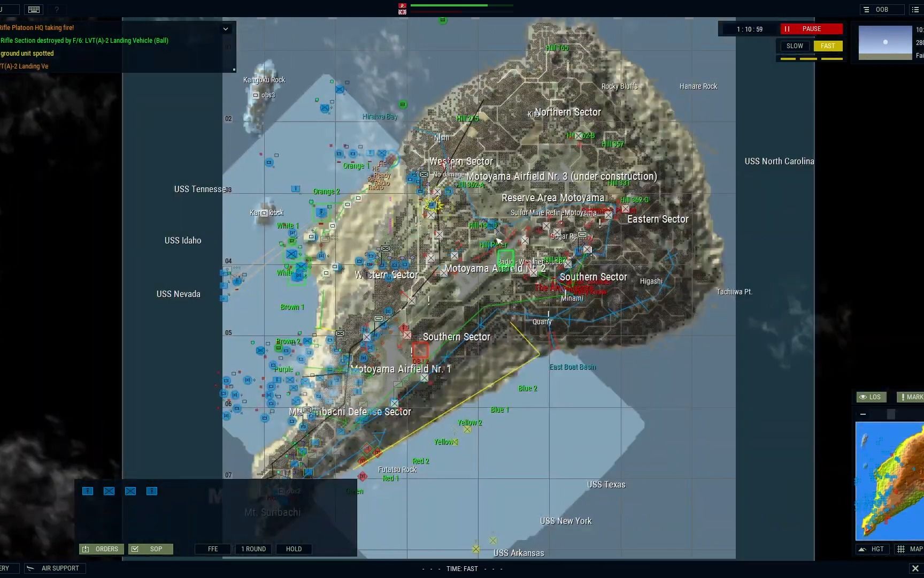
Task: Select the 'Rifle Platoon HQ taking fire!' message
Action: (37, 28)
